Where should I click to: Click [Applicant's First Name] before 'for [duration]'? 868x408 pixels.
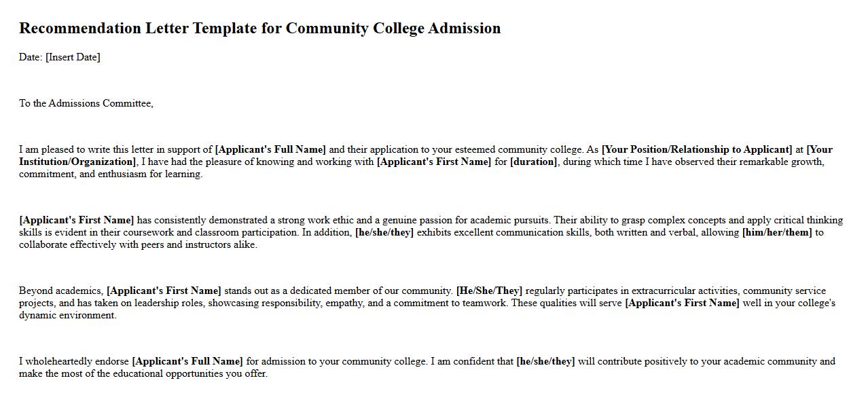pos(433,162)
